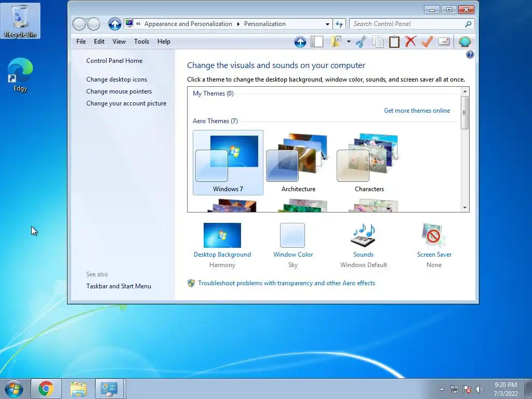Click the Control Panel taskbar button
Viewport: 532px width, 399px height.
pyautogui.click(x=110, y=389)
